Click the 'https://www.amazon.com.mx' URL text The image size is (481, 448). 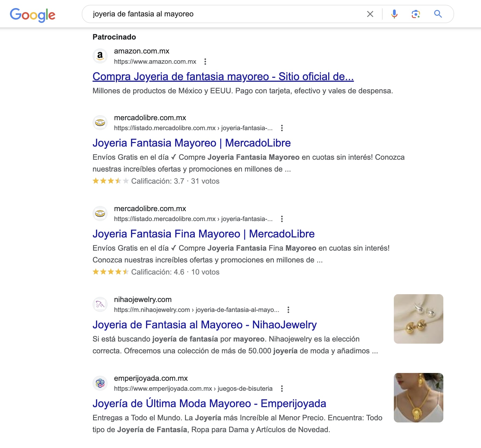[155, 62]
